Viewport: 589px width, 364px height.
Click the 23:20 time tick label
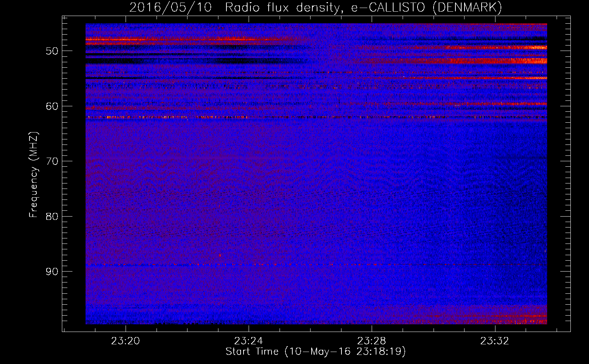point(126,341)
